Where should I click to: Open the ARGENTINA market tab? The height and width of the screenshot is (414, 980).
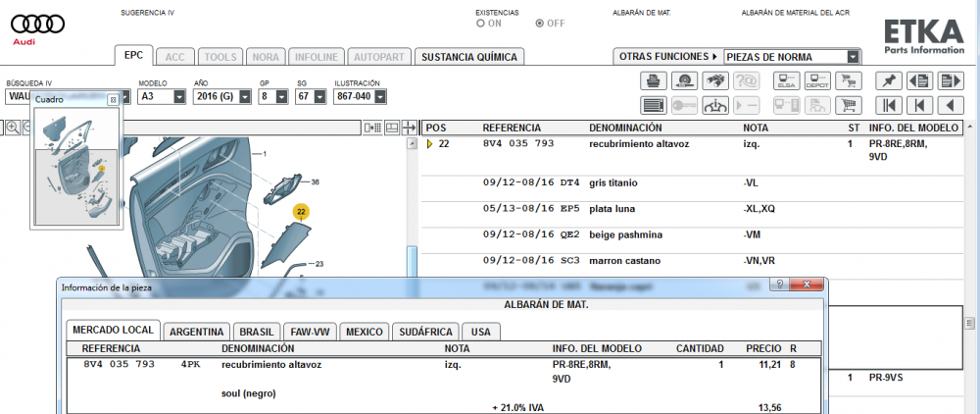[197, 332]
